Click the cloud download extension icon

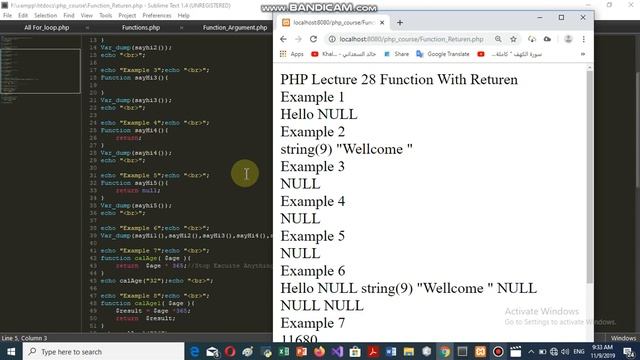point(531,39)
